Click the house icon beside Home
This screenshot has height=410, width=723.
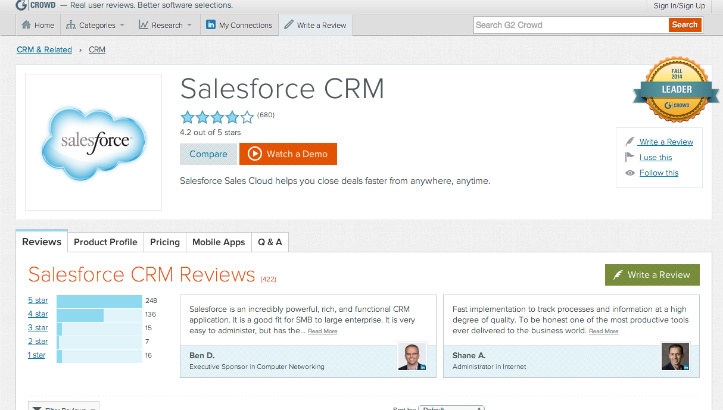26,24
